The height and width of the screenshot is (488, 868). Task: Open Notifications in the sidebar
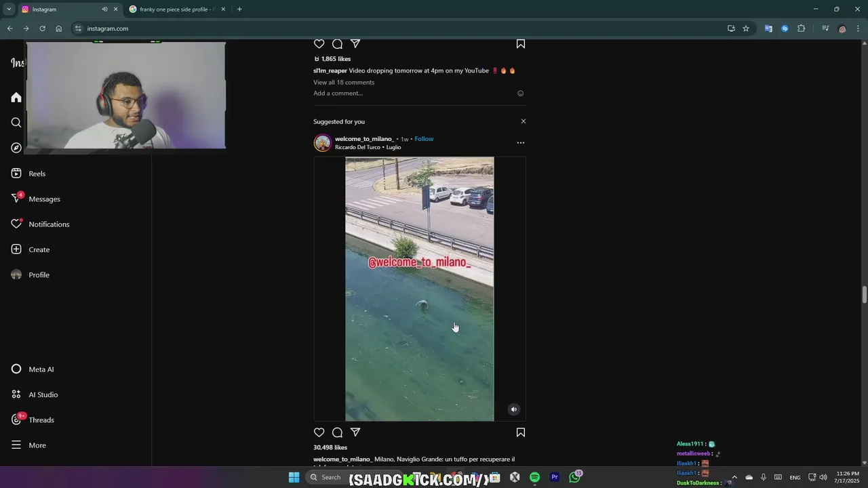tap(40, 224)
